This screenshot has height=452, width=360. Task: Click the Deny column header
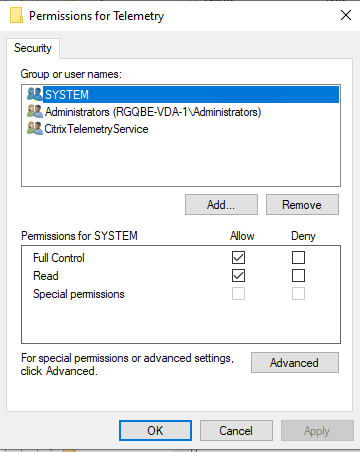pyautogui.click(x=303, y=236)
